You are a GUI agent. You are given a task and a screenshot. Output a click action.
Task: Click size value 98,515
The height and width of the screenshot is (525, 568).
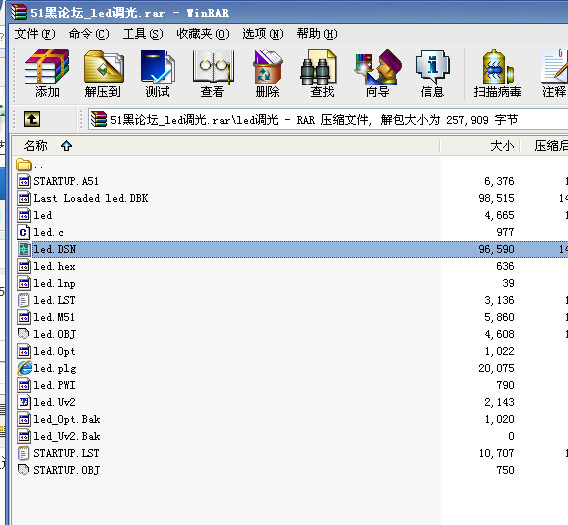(496, 198)
